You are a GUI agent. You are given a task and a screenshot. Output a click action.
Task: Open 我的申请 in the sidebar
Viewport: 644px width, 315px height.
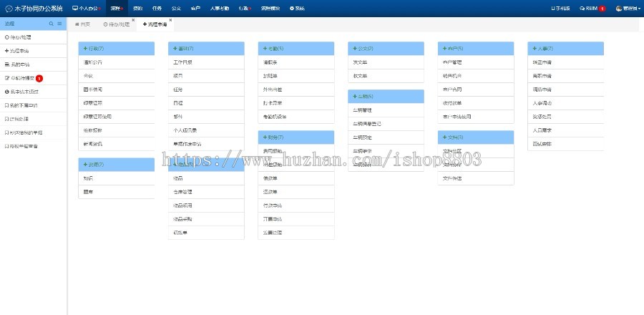[33, 64]
